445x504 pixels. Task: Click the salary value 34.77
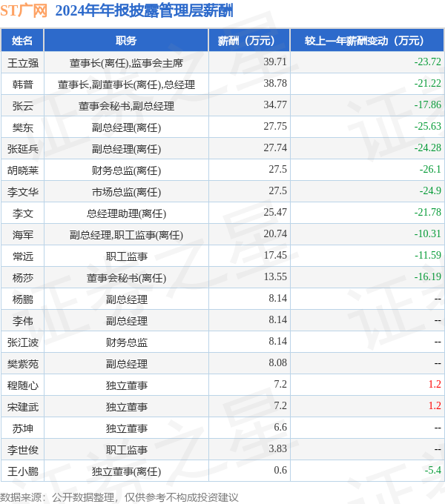pos(275,105)
